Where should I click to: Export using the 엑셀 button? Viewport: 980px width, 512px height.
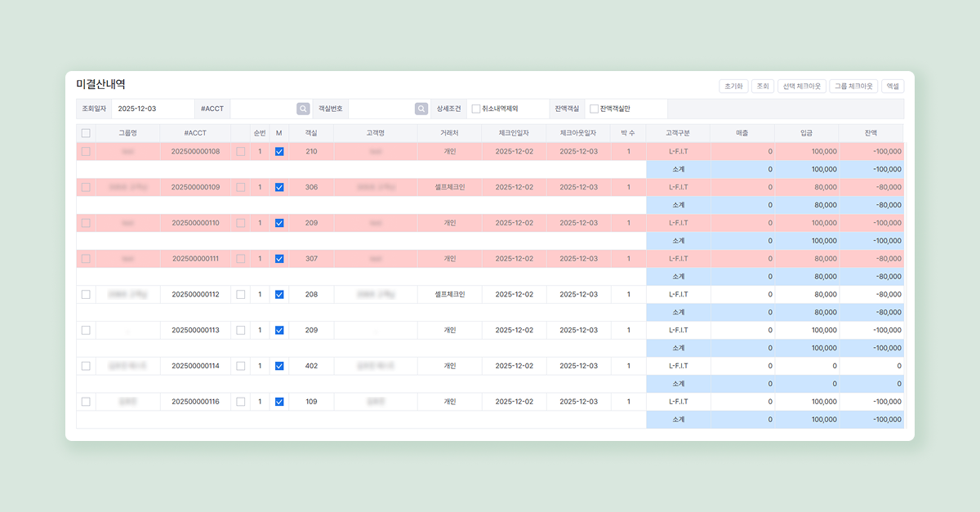click(893, 86)
